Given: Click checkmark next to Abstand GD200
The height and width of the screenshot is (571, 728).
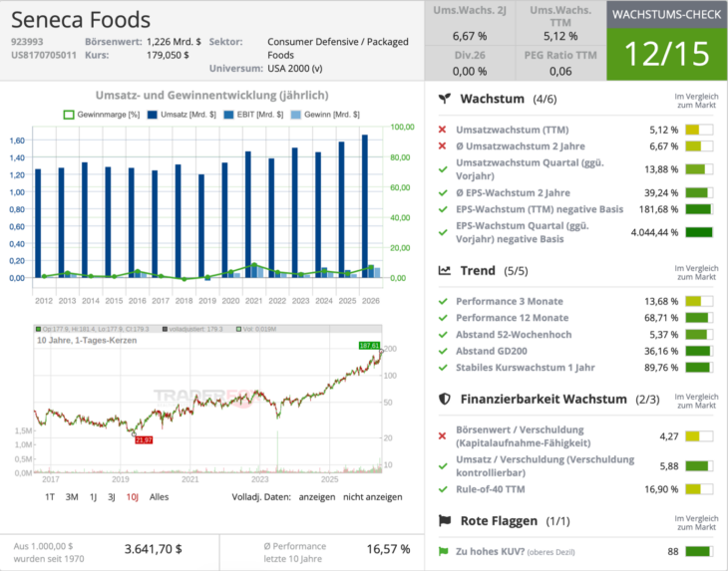Looking at the screenshot, I should click(443, 351).
